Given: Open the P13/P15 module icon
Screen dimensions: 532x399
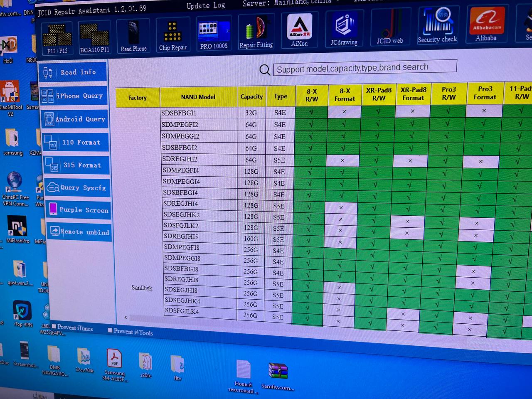Looking at the screenshot, I should pos(57,39).
